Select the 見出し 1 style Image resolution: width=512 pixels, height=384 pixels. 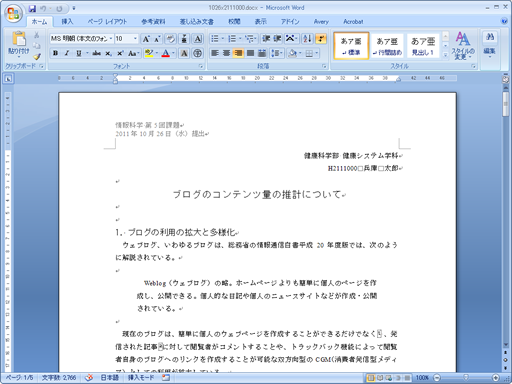[423, 46]
